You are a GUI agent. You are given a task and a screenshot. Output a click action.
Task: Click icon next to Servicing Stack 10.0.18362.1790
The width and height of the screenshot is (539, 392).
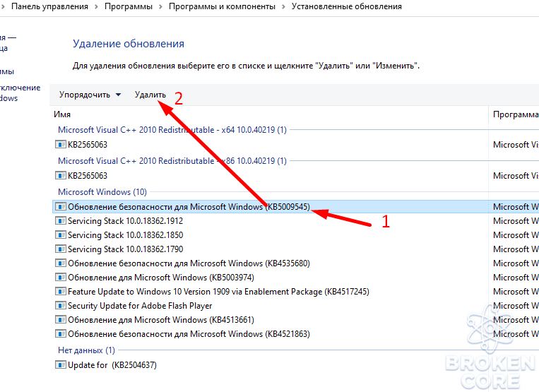pyautogui.click(x=61, y=249)
